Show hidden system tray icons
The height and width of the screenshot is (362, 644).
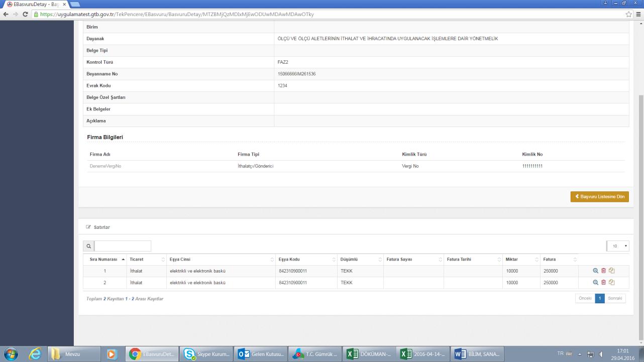point(580,354)
